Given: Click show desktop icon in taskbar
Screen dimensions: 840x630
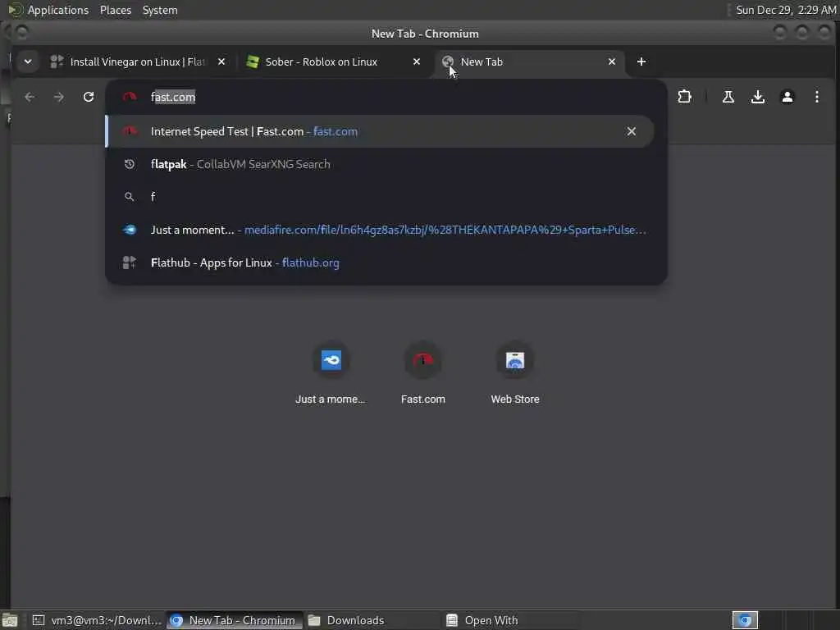Looking at the screenshot, I should 10,620.
